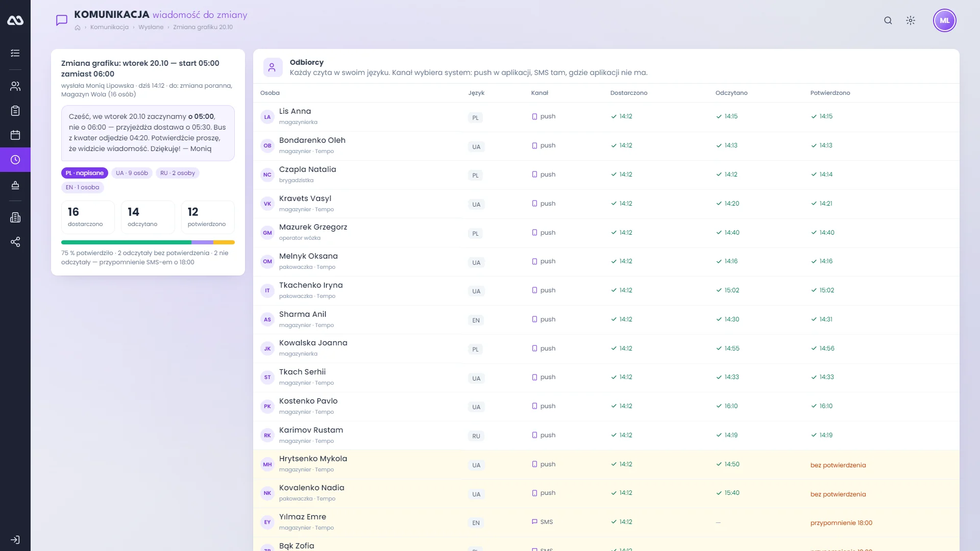Click 'bez potwierdzenia' for Kovalenko Nadia
Viewport: 980px width, 551px height.
click(x=838, y=494)
